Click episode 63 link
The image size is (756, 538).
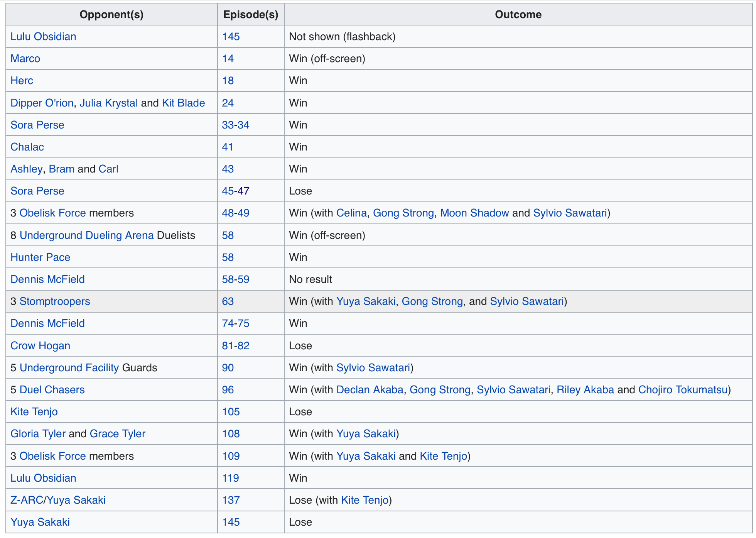(228, 301)
